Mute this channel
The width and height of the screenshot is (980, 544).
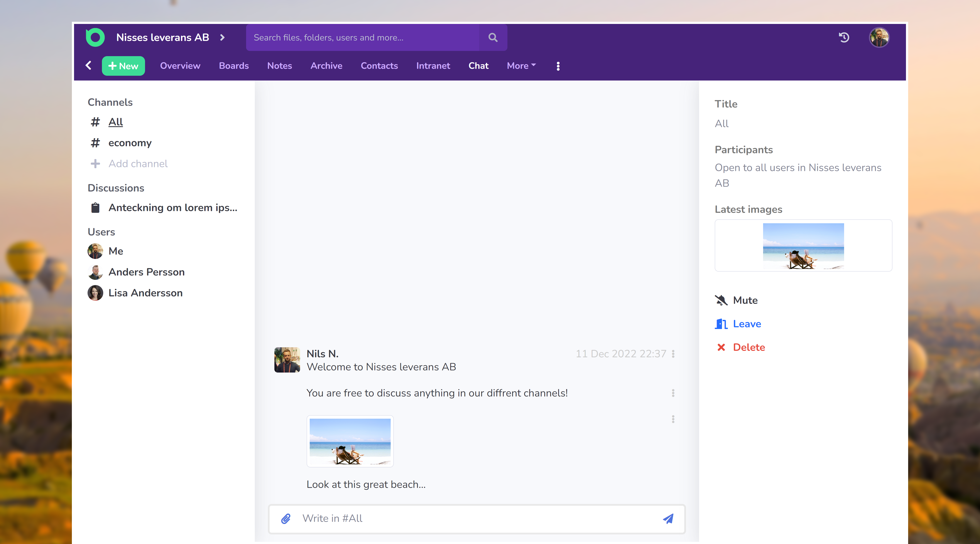coord(745,300)
